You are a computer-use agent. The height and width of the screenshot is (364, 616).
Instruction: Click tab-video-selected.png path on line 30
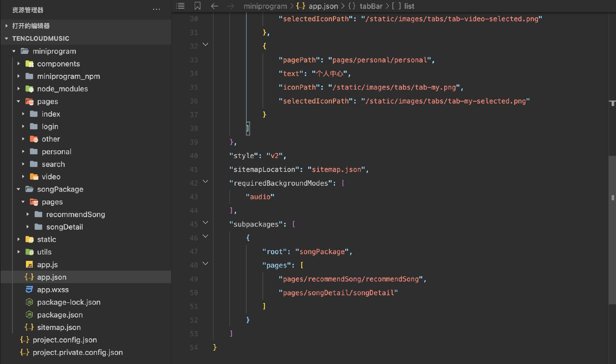(x=452, y=19)
